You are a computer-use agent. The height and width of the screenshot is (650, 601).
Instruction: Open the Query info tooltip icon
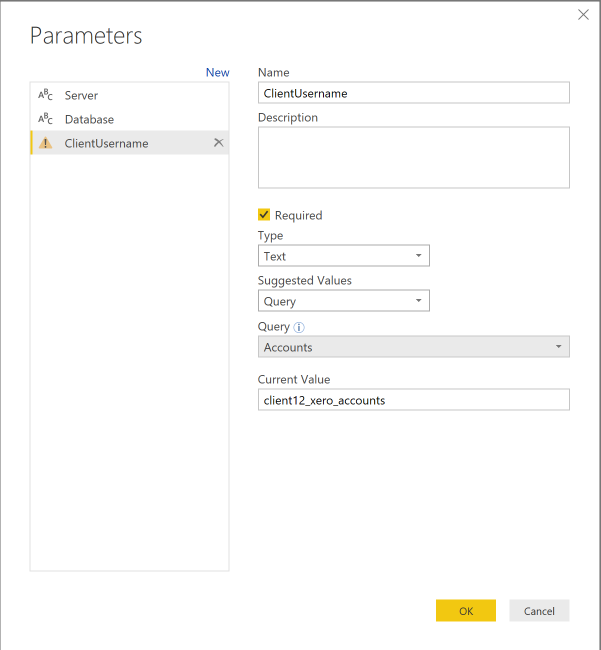point(299,327)
